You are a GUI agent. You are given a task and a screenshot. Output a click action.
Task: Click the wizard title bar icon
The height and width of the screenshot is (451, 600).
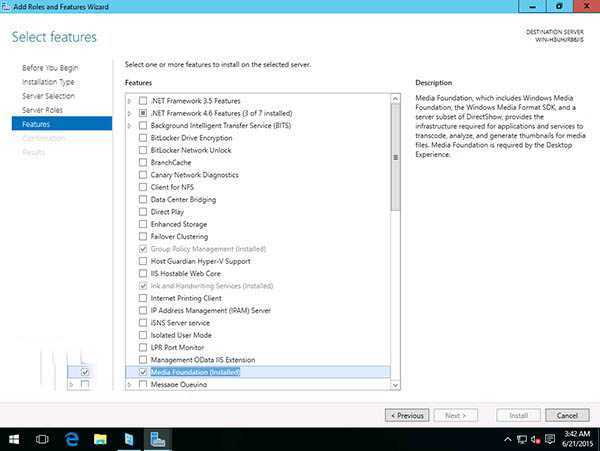click(x=5, y=6)
